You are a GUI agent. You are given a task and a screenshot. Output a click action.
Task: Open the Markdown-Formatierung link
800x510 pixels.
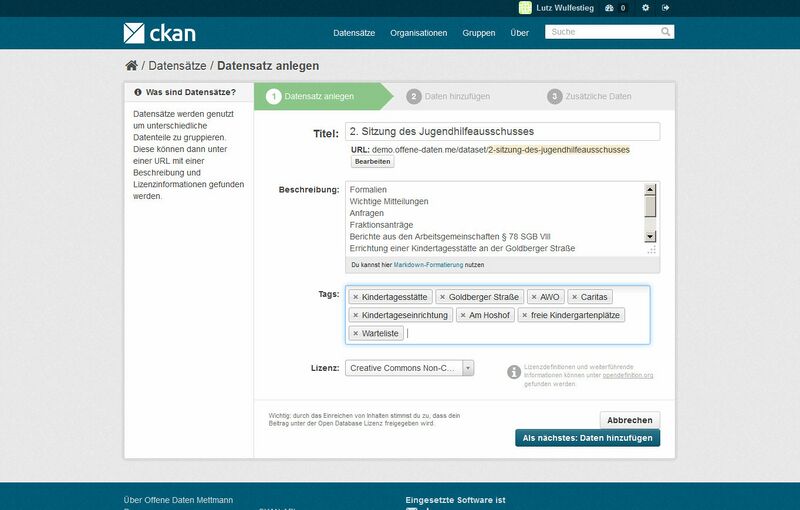click(427, 265)
